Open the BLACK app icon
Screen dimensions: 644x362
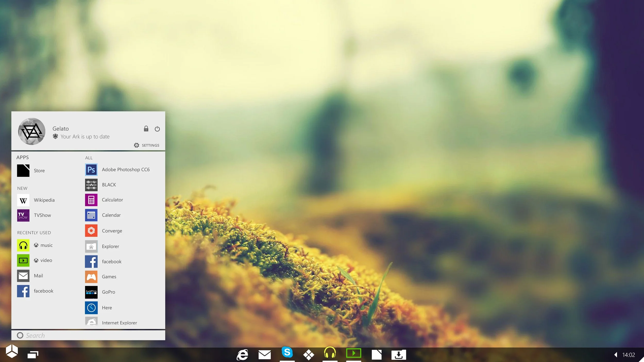(x=91, y=185)
